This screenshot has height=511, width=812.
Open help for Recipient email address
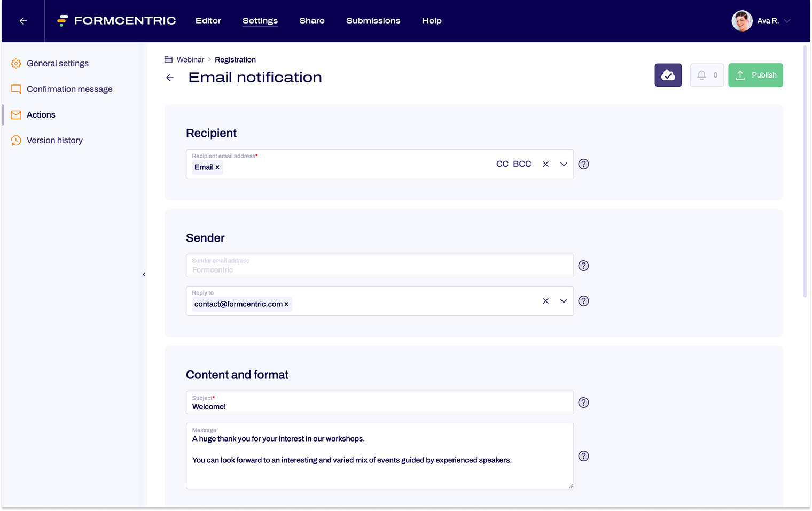(x=583, y=164)
